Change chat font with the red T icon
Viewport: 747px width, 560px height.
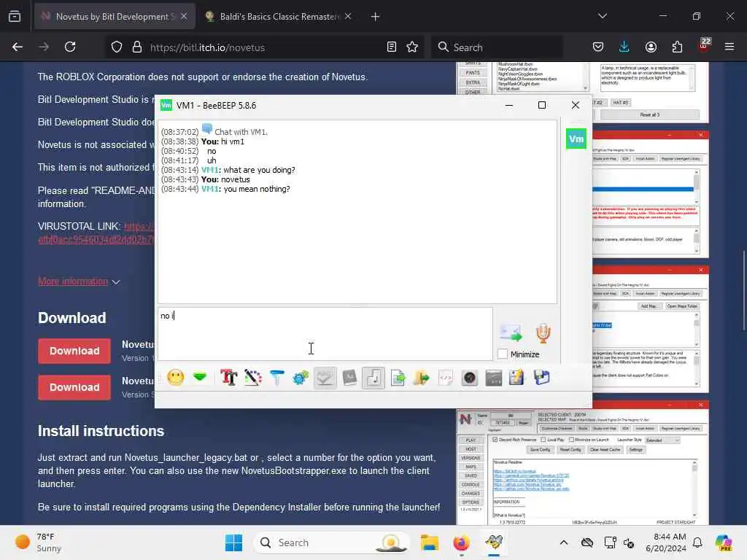pos(228,378)
